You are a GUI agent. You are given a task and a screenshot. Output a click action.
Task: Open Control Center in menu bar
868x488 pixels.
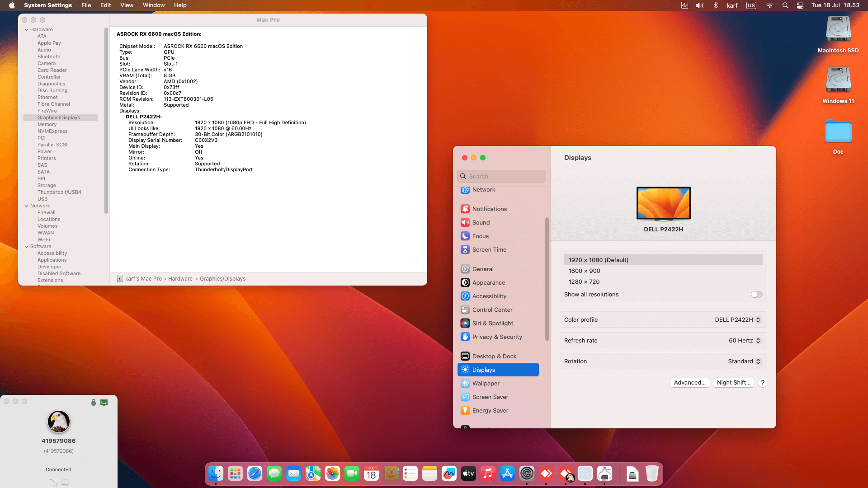[x=800, y=5]
